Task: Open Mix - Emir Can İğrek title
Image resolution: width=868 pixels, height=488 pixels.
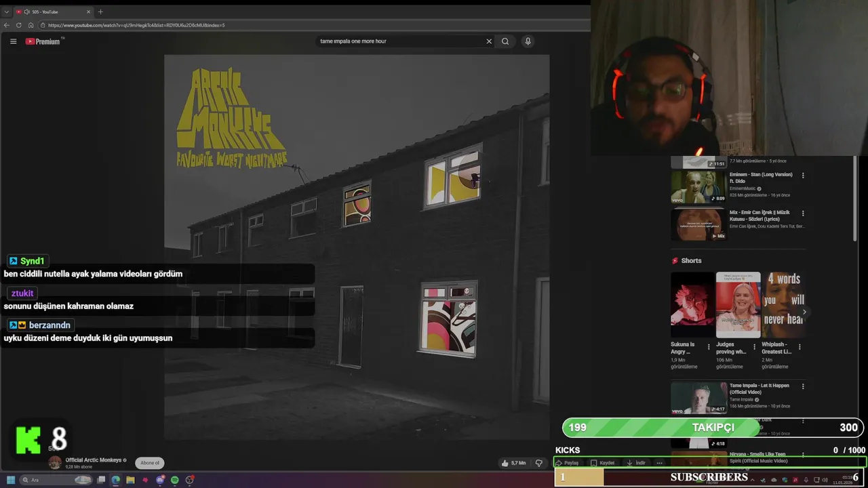Action: 759,216
